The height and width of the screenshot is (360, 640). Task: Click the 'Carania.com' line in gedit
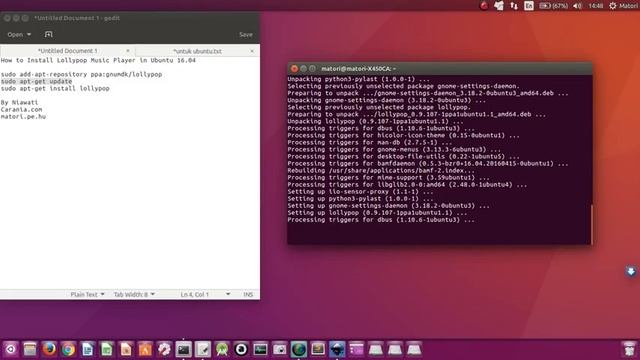point(21,109)
